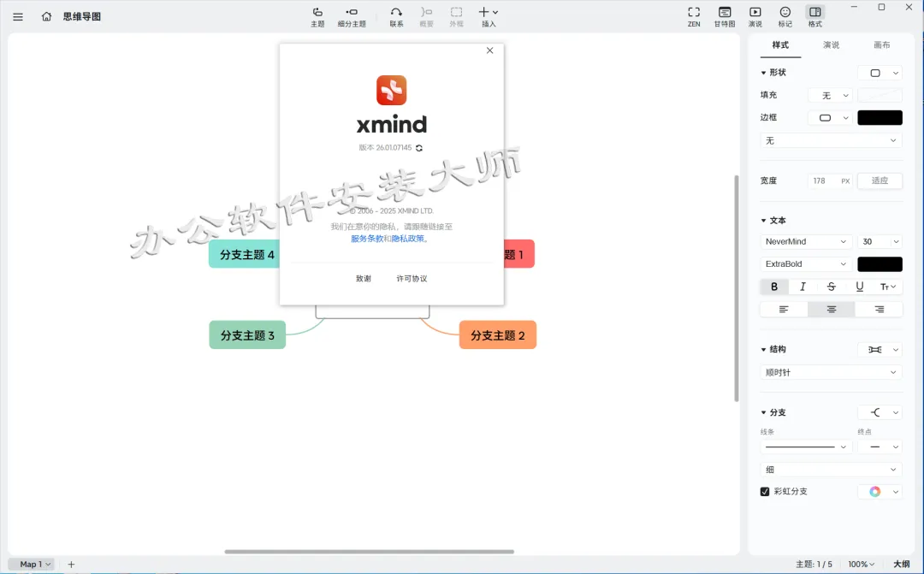Add a new sheet with plus icon
This screenshot has height=574, width=924.
click(71, 564)
